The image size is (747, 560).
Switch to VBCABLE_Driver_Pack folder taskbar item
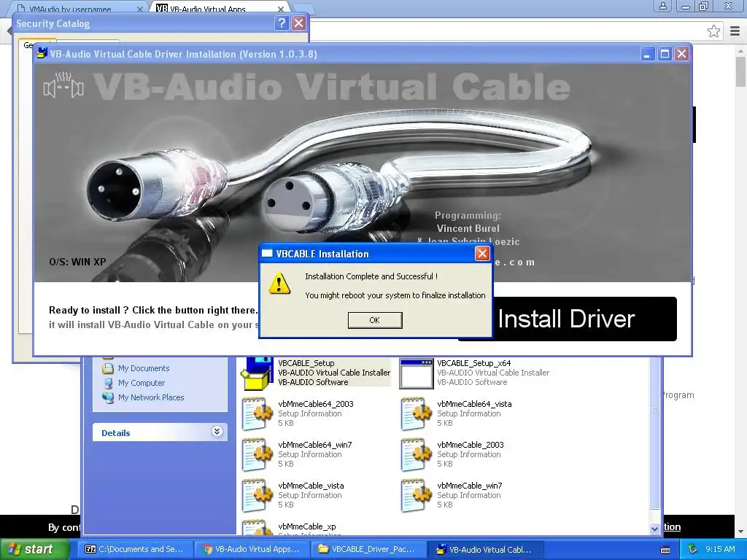(368, 549)
